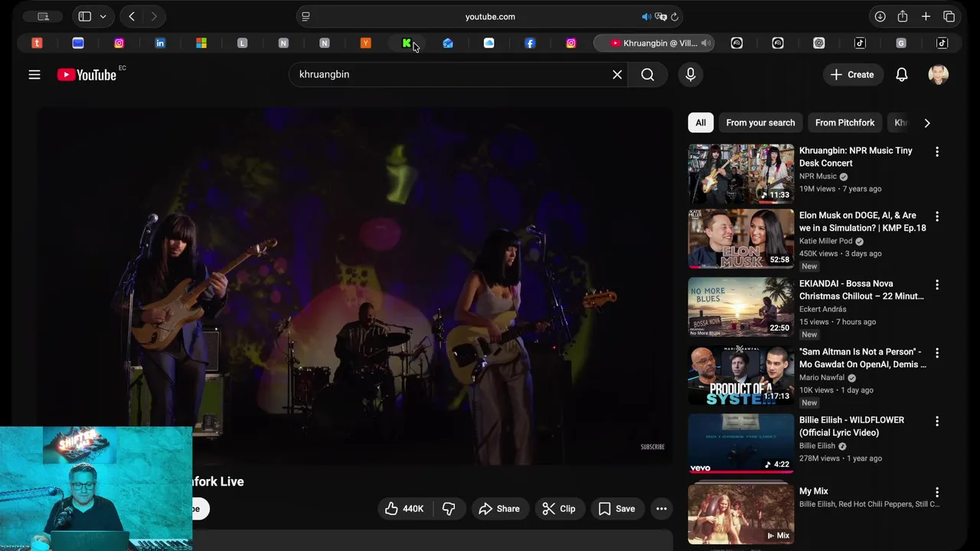Mute audio in the address bar
Viewport: 980px width, 551px height.
coord(646,16)
